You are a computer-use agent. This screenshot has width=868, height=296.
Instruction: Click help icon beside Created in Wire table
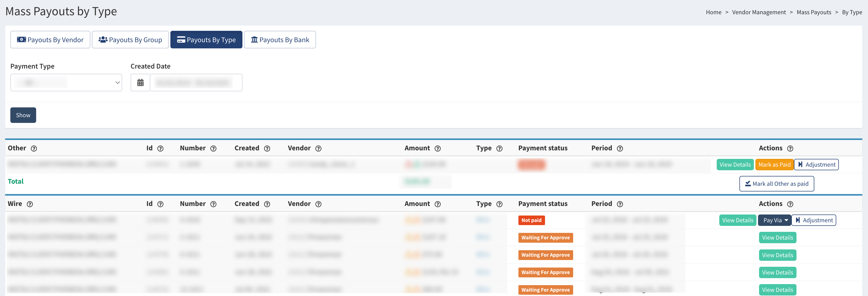tap(267, 204)
